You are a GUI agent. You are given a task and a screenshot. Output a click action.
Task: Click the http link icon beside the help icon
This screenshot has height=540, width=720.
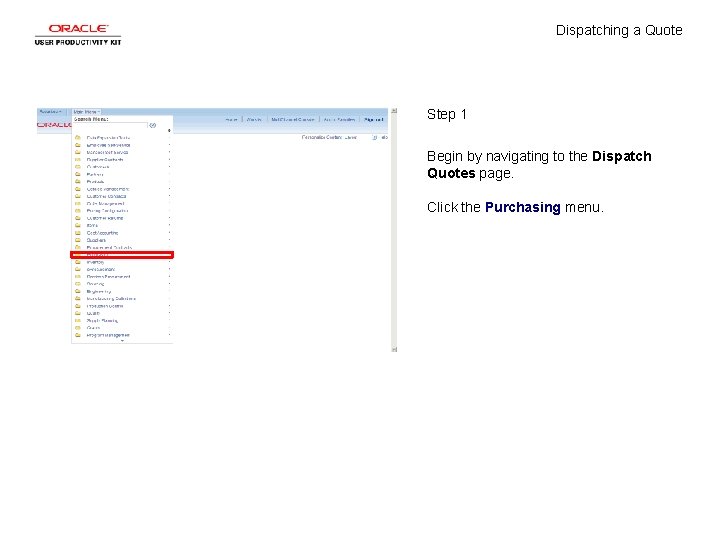pos(385,137)
